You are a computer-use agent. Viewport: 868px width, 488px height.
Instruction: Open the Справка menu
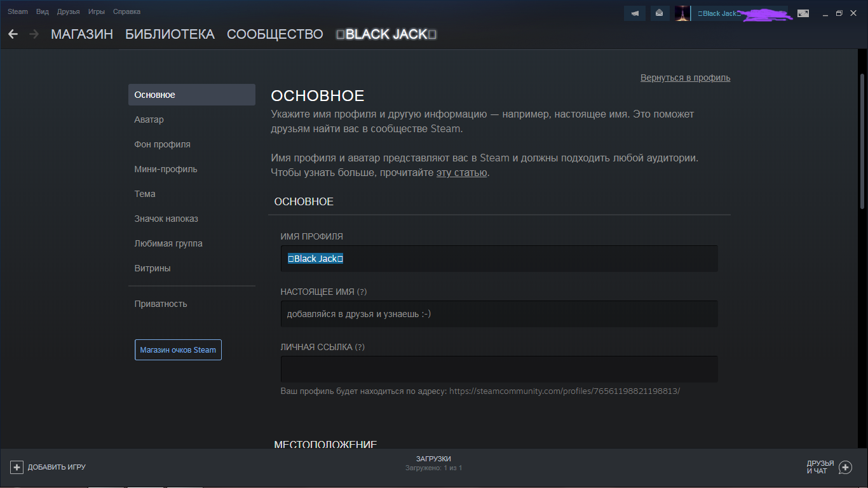click(126, 11)
